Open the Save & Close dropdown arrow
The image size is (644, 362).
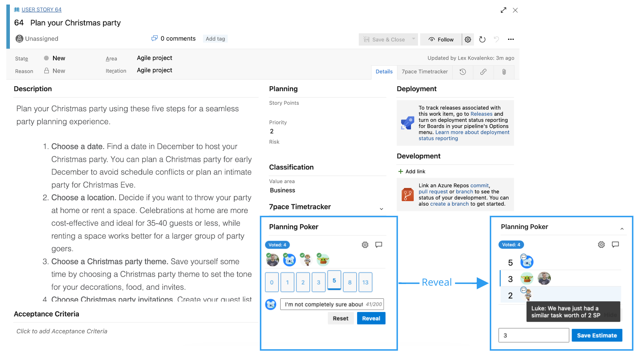[413, 39]
